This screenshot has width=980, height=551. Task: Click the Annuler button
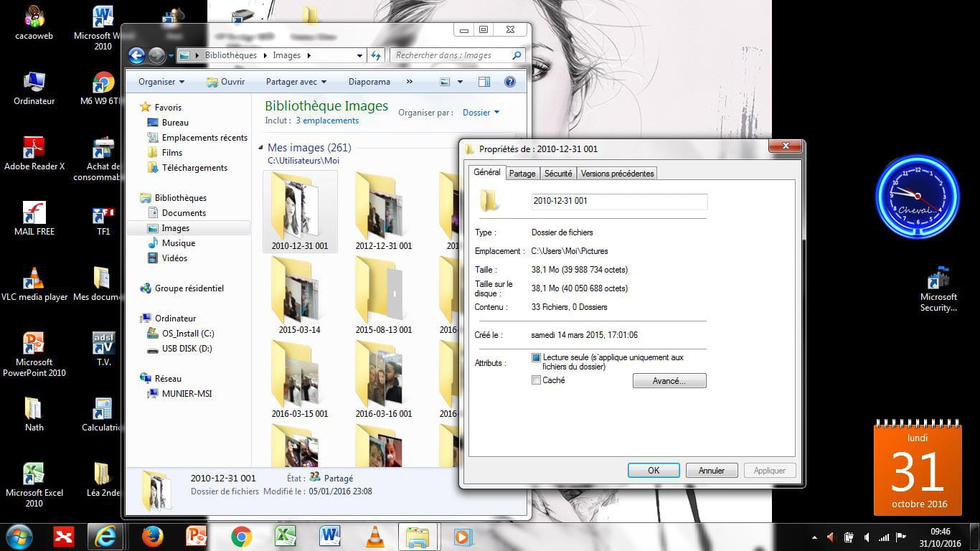click(712, 471)
